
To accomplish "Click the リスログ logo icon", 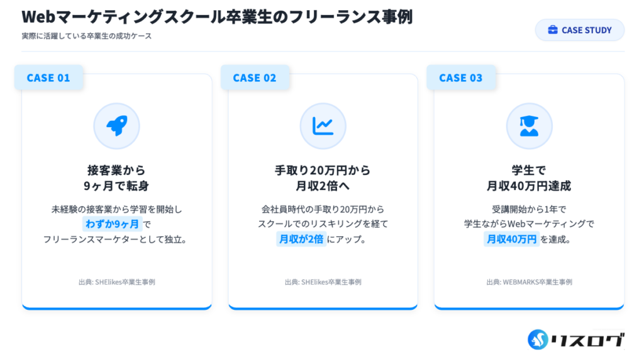I will [x=538, y=339].
